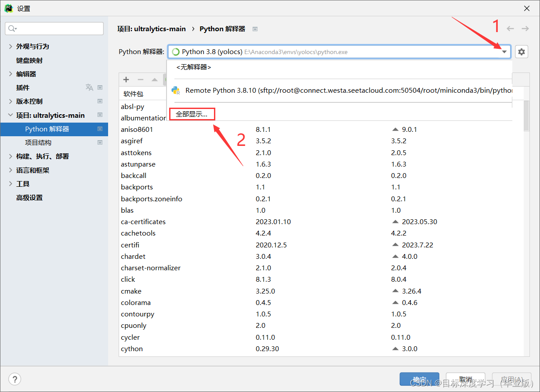Select the cmake package row
Viewport: 540px width, 392px height.
tap(321, 291)
